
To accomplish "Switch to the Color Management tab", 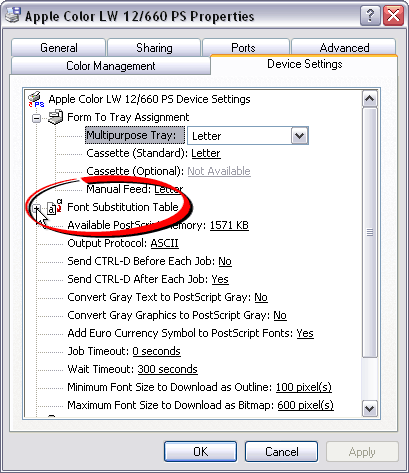I will [x=111, y=66].
